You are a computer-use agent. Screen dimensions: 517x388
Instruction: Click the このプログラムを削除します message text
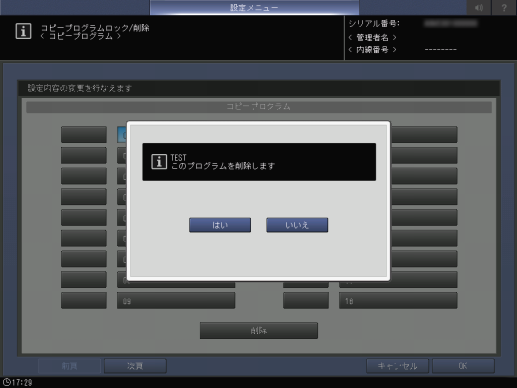click(223, 166)
